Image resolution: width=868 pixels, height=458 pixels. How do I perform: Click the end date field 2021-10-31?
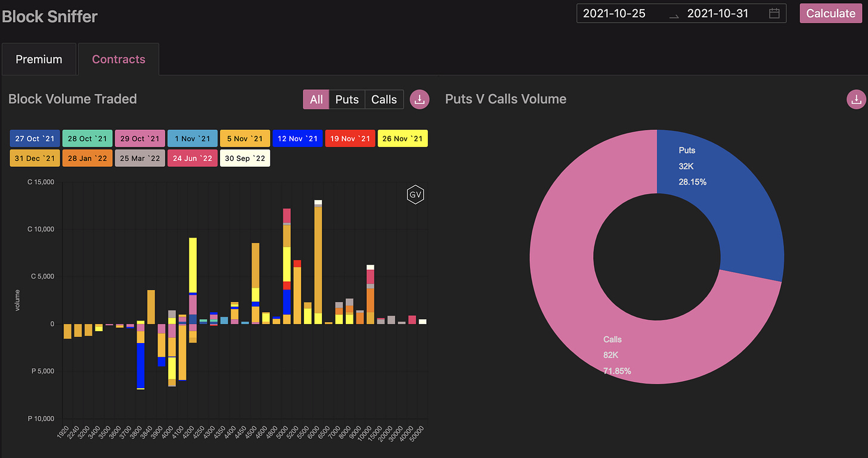pos(718,13)
